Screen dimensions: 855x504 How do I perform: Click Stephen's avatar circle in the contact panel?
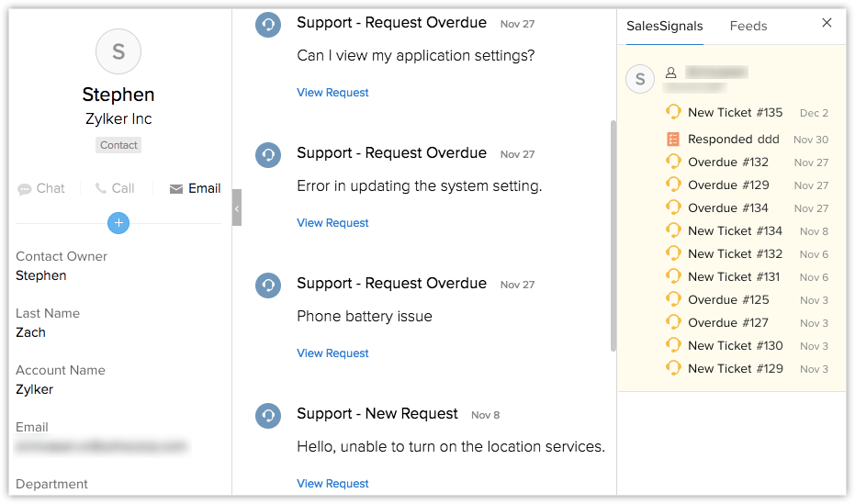point(118,51)
